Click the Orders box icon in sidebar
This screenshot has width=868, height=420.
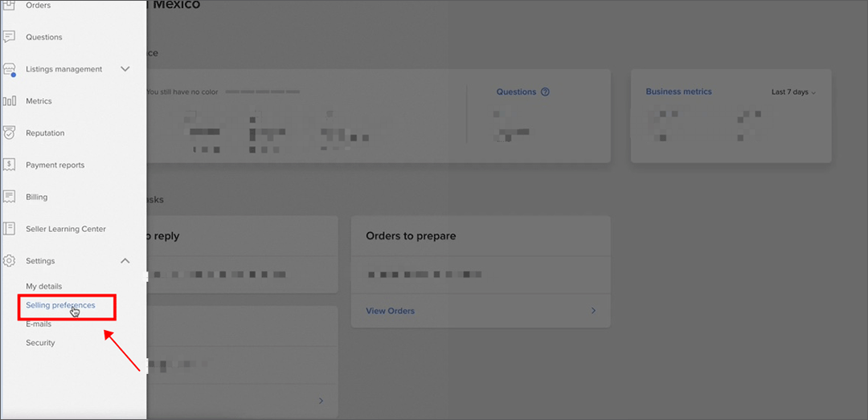(x=10, y=6)
